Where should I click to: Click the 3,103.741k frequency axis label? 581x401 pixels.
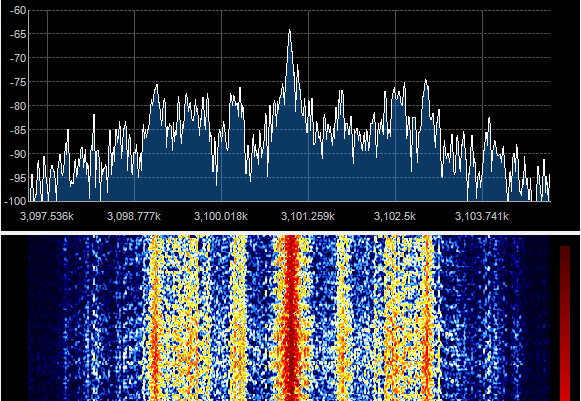pyautogui.click(x=482, y=216)
